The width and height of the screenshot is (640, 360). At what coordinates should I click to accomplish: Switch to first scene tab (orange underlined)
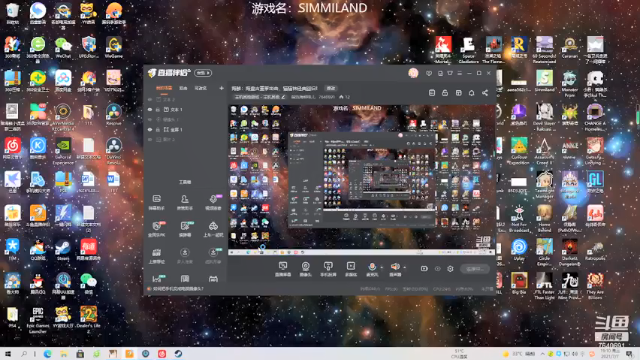click(x=164, y=88)
